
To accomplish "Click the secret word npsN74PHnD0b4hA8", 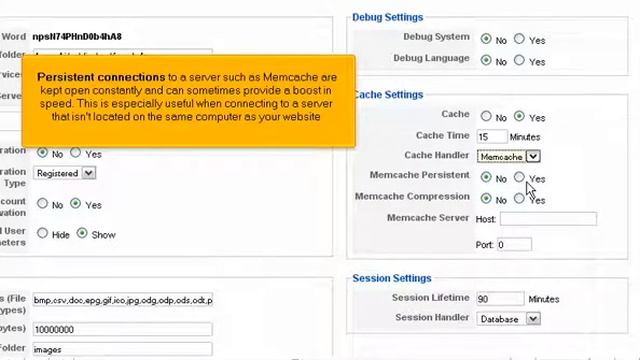I will (x=77, y=36).
